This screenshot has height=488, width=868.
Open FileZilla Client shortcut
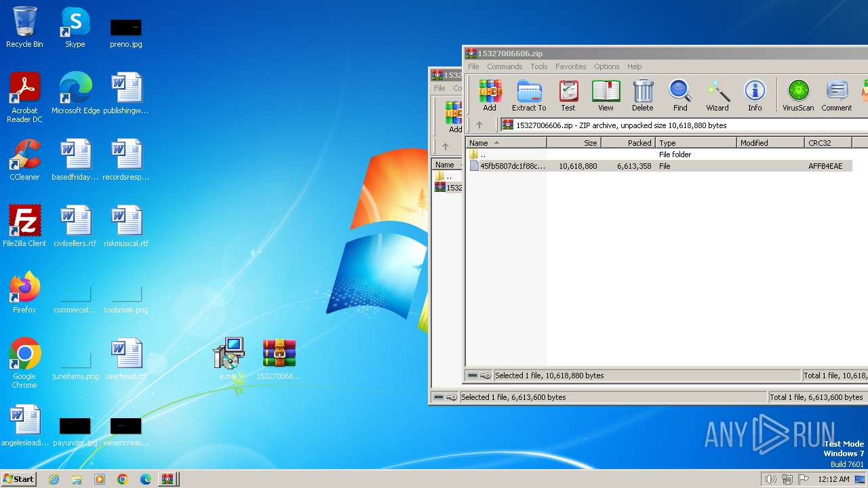pos(24,226)
